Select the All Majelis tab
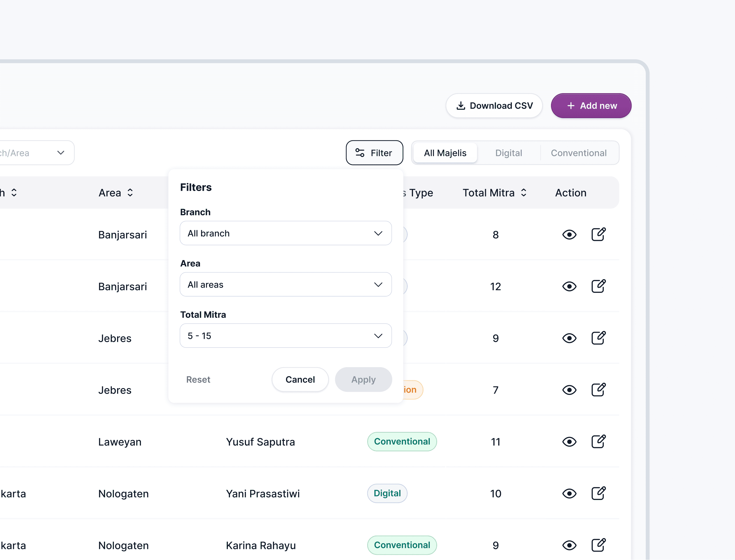The width and height of the screenshot is (735, 560). pos(445,153)
